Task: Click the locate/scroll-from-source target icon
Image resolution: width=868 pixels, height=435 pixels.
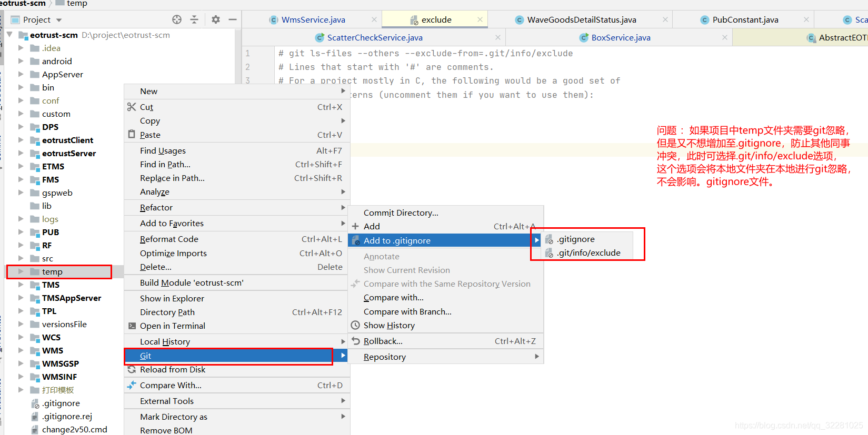Action: [x=177, y=19]
